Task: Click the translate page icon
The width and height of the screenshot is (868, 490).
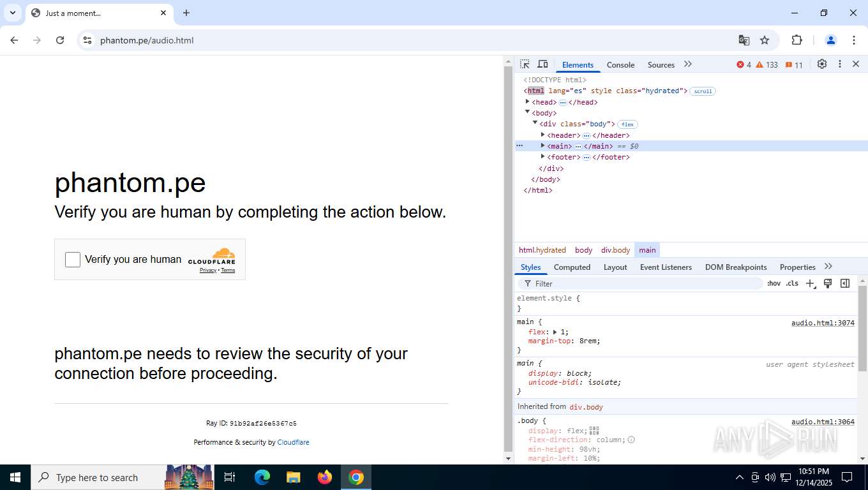Action: tap(744, 40)
